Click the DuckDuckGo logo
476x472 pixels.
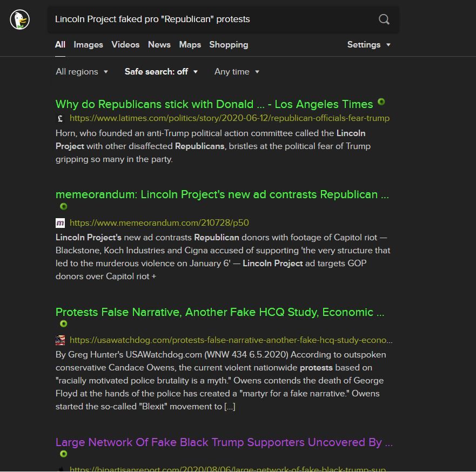click(21, 19)
